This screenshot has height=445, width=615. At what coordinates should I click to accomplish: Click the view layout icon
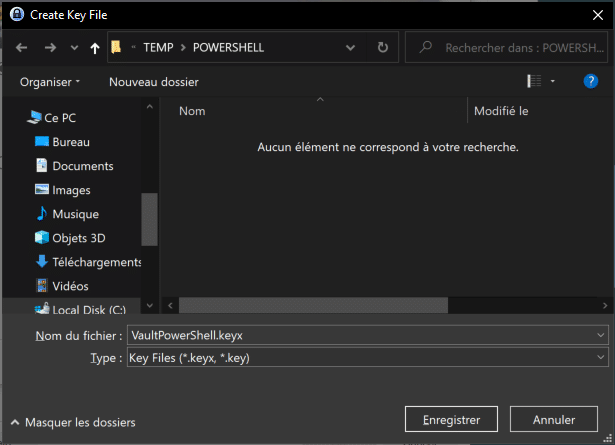534,81
